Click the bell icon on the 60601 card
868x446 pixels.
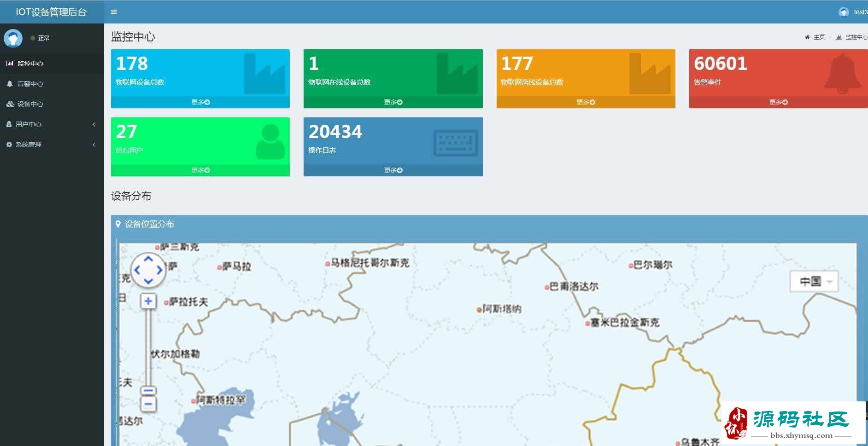[842, 74]
